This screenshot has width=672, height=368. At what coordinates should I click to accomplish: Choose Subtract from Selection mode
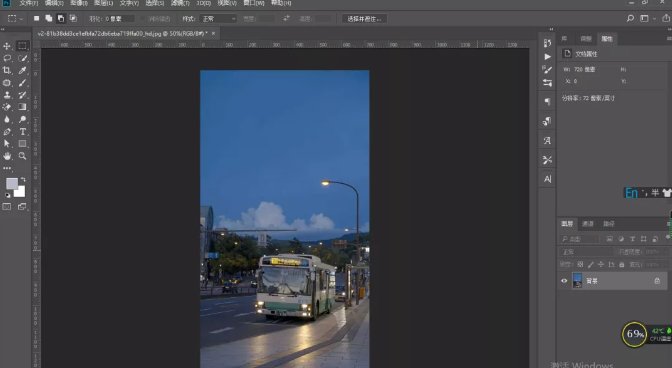61,18
